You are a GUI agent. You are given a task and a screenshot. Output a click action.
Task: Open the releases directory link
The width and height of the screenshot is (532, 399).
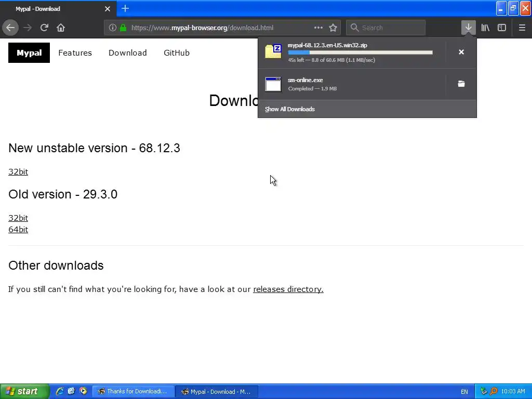point(288,289)
